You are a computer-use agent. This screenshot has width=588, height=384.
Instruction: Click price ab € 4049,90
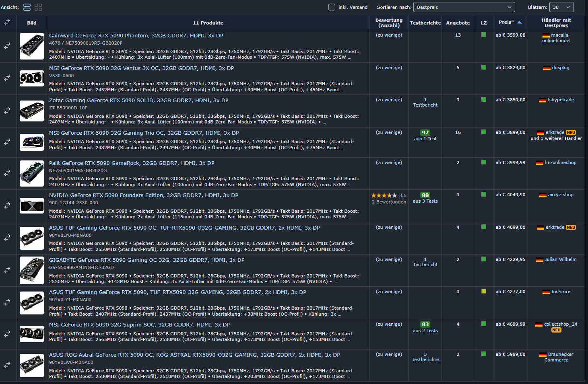(510, 195)
